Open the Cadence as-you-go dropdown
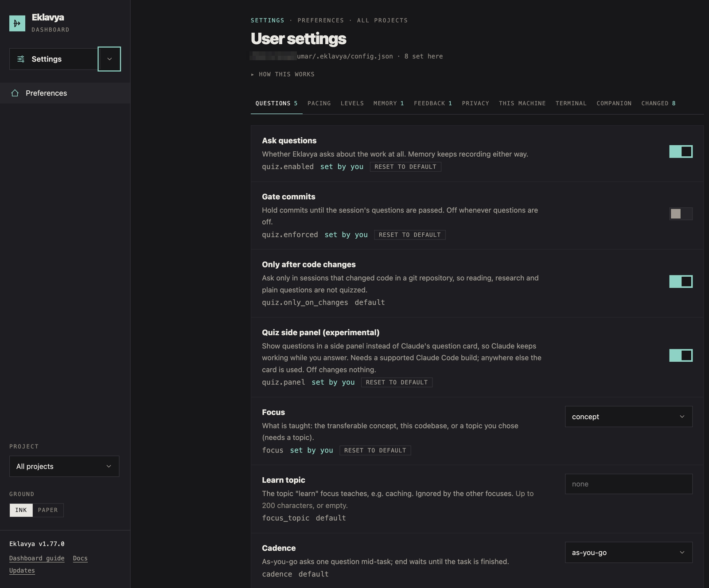 (x=628, y=553)
